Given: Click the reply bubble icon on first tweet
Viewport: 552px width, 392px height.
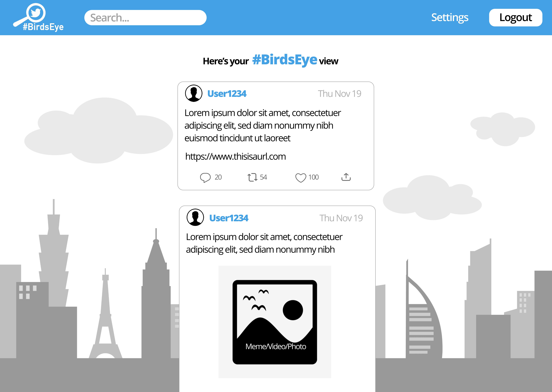Looking at the screenshot, I should point(205,178).
